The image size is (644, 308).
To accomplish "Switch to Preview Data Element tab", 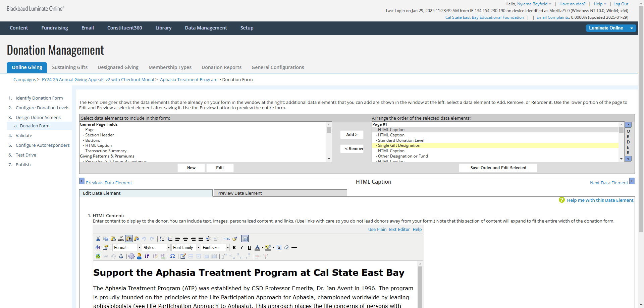I will [x=280, y=193].
